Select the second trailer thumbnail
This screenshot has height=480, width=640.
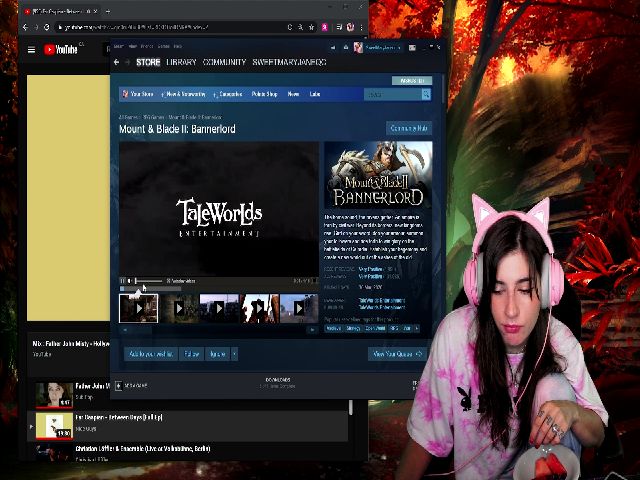[x=178, y=309]
